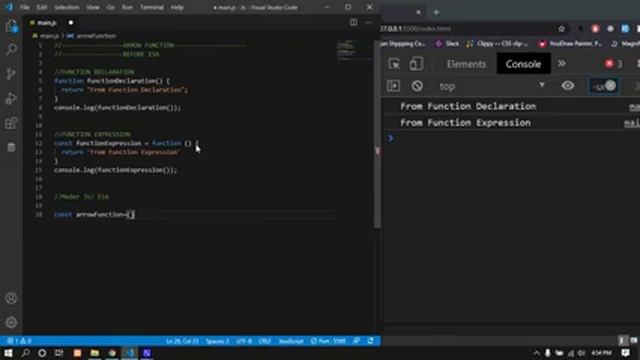Image resolution: width=640 pixels, height=360 pixels.
Task: Open the Slack bookmark
Action: (x=447, y=43)
